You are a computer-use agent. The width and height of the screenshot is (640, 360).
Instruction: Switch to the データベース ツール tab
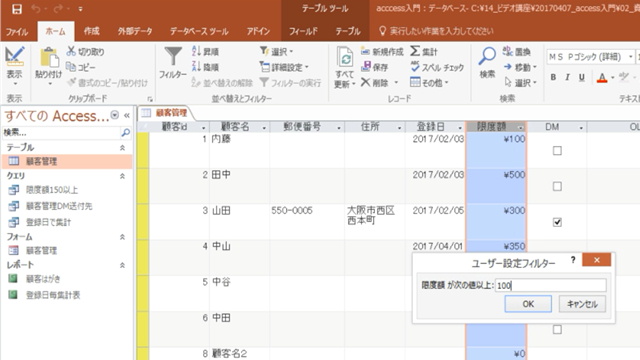(199, 31)
